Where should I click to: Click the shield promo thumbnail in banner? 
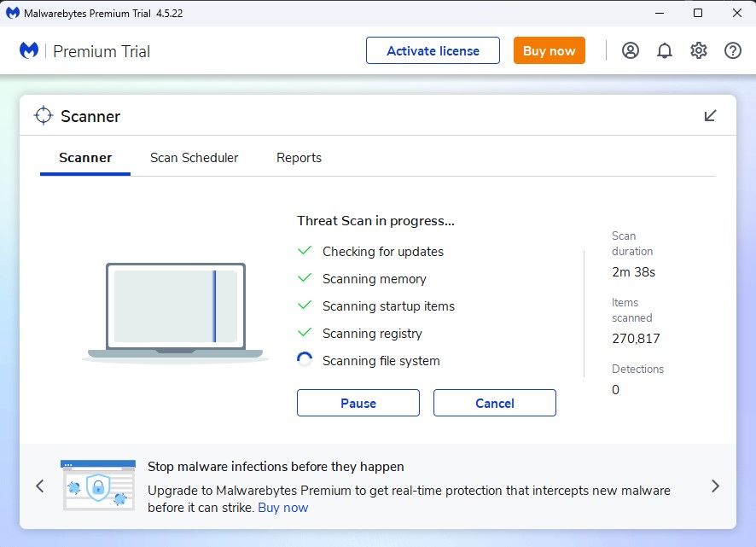pyautogui.click(x=98, y=486)
